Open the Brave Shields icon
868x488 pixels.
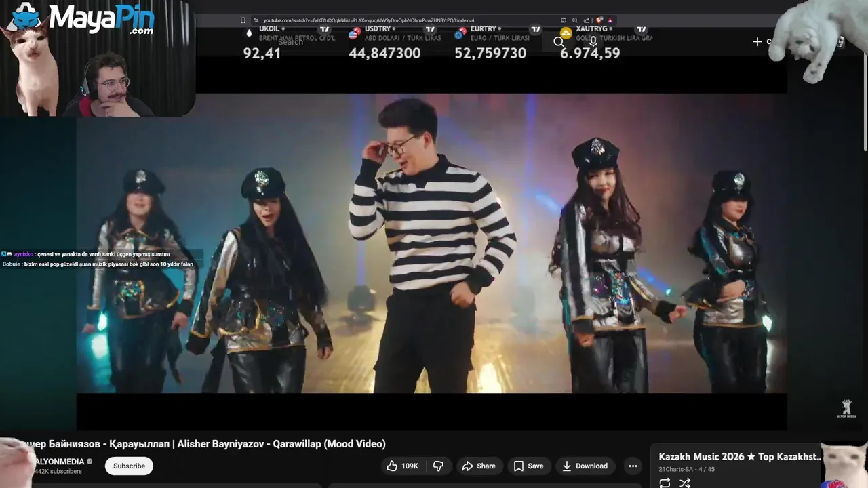point(599,20)
